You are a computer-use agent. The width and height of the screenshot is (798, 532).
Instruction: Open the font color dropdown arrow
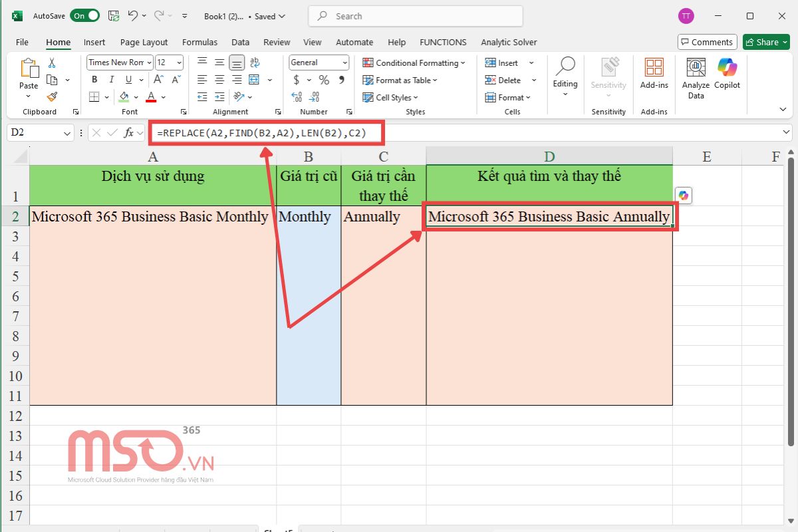(x=163, y=97)
